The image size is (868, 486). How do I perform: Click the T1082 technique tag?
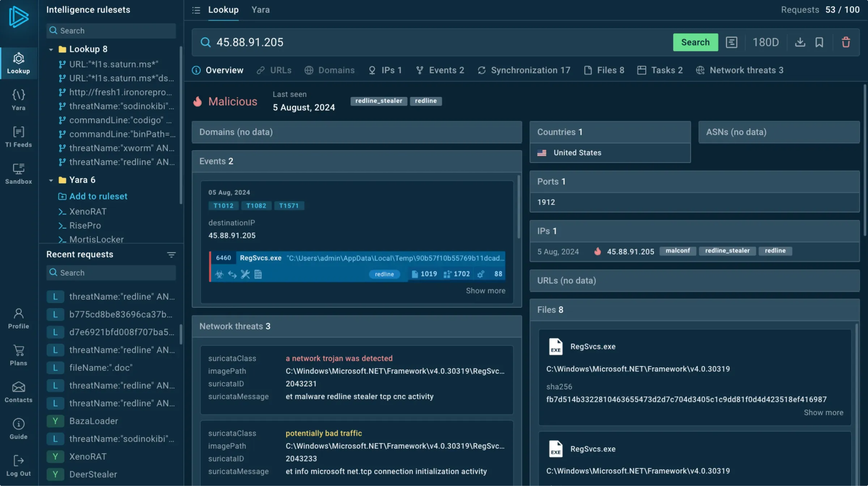point(256,206)
